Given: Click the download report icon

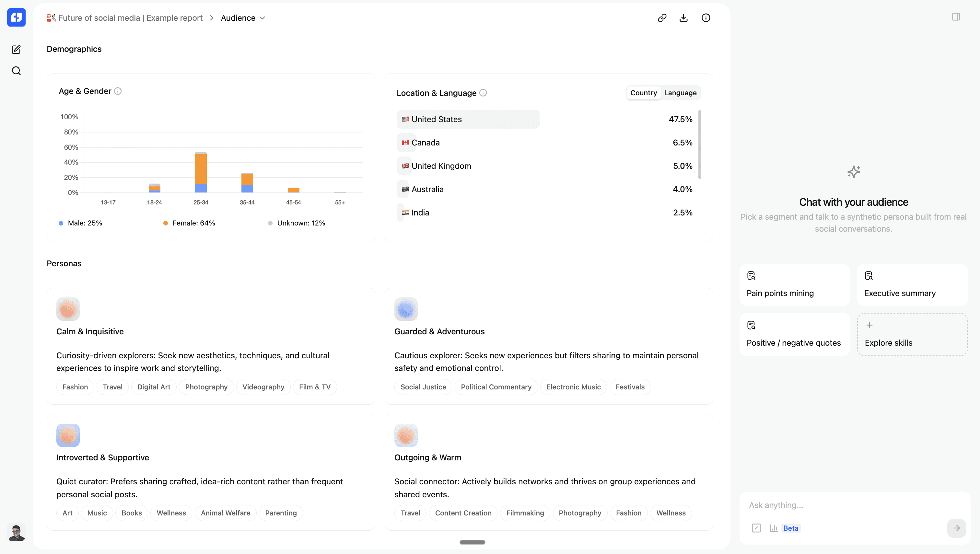Looking at the screenshot, I should coord(683,18).
